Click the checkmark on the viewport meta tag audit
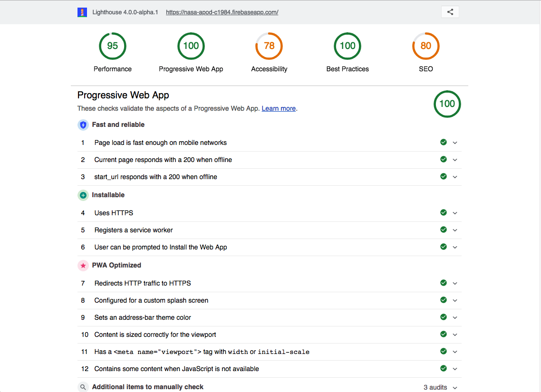Viewport: 541px width, 392px height. [x=443, y=352]
